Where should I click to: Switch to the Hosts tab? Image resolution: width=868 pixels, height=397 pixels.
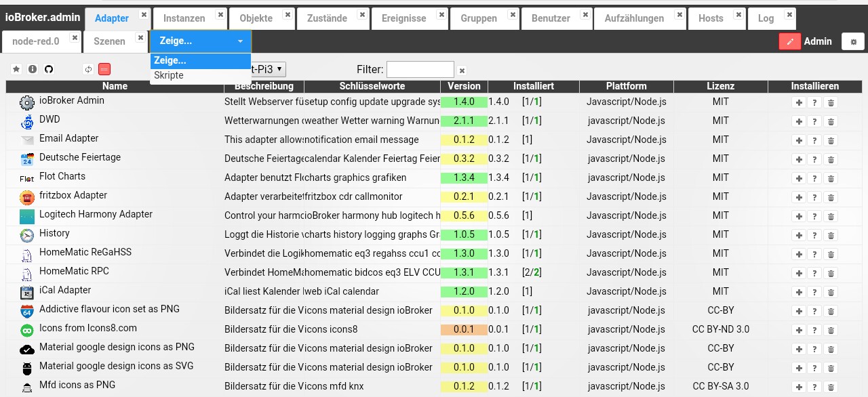(711, 18)
